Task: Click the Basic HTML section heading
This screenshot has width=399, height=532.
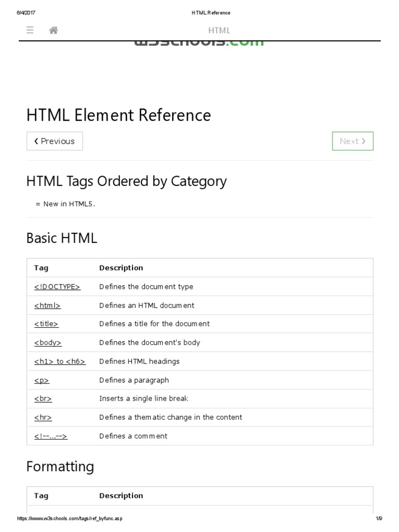Action: click(x=61, y=238)
